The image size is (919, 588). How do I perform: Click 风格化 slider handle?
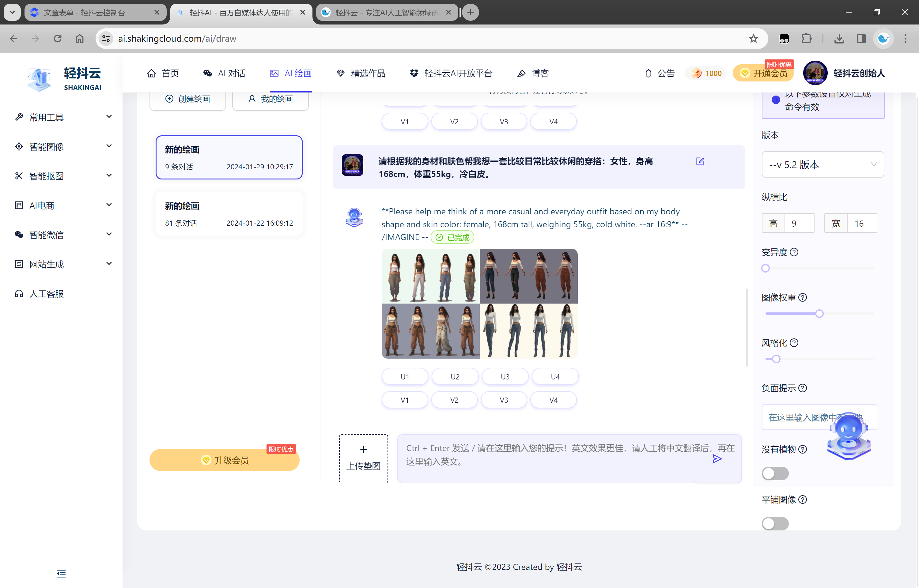776,359
